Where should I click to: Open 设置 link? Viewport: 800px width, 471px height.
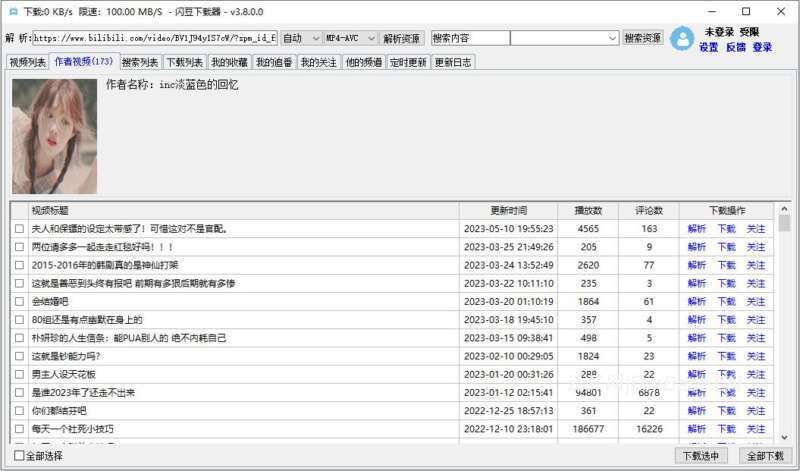pos(709,47)
